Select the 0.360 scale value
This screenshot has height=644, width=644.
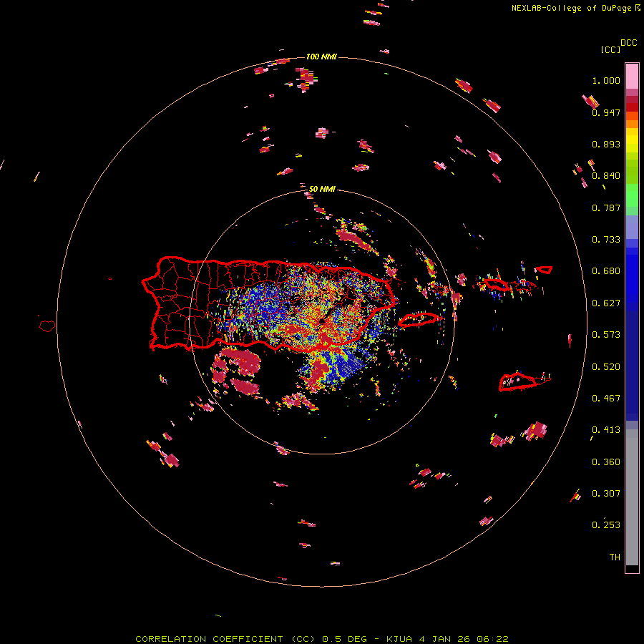pos(606,462)
